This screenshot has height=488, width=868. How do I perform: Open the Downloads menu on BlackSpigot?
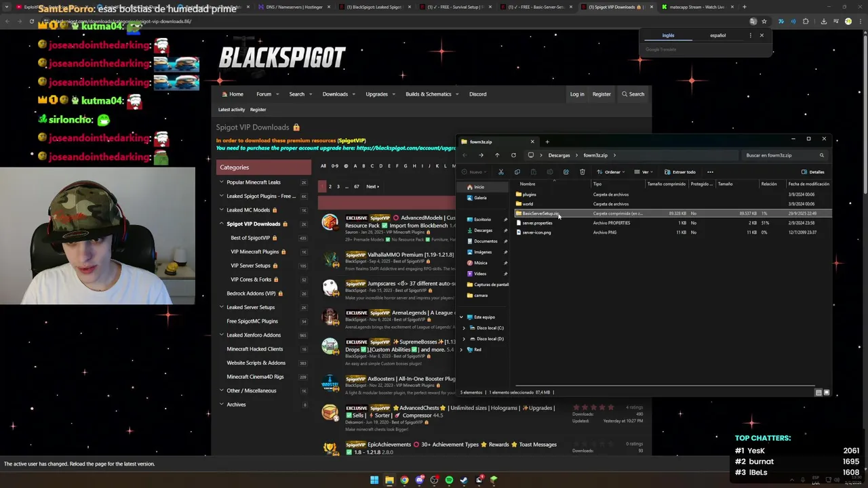coord(338,94)
